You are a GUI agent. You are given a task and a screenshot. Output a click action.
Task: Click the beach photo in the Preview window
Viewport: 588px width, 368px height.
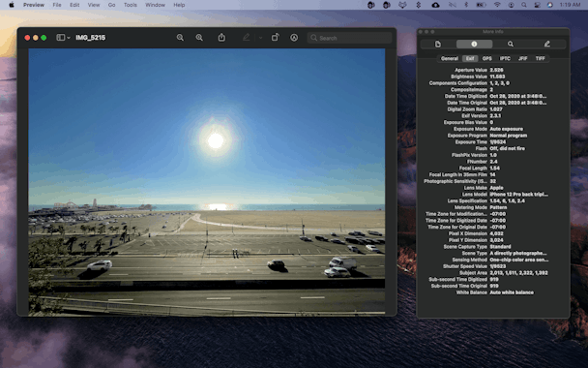207,181
